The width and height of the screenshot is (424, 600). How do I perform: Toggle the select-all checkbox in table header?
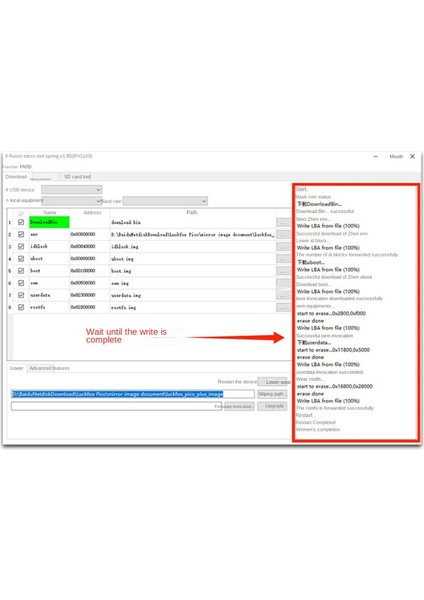[x=21, y=213]
